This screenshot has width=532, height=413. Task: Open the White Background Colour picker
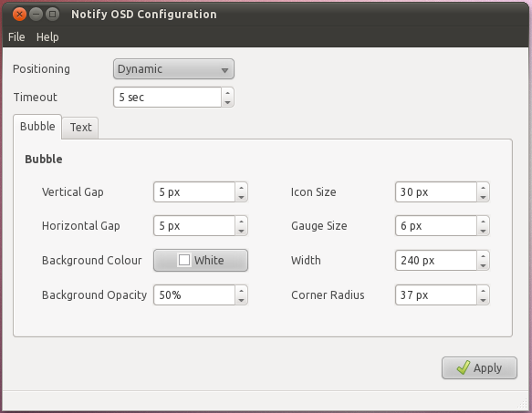click(x=201, y=261)
